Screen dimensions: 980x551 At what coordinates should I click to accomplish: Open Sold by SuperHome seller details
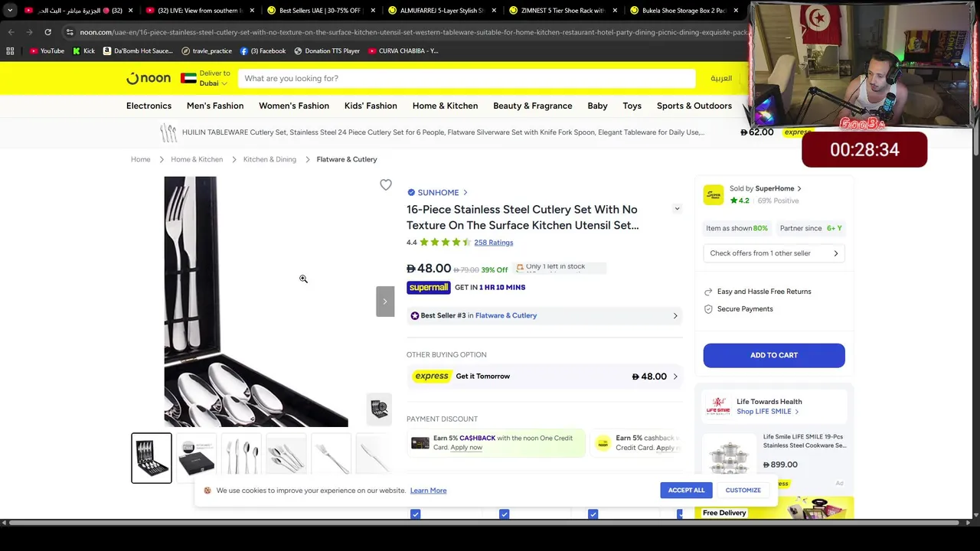point(766,188)
